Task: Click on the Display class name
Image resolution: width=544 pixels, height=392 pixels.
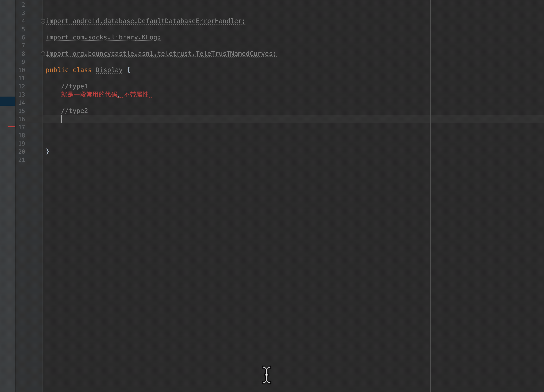Action: tap(109, 70)
